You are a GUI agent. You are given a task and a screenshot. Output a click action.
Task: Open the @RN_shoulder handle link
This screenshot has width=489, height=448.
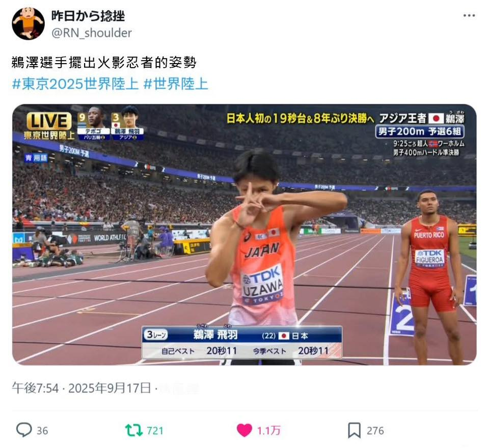[91, 33]
